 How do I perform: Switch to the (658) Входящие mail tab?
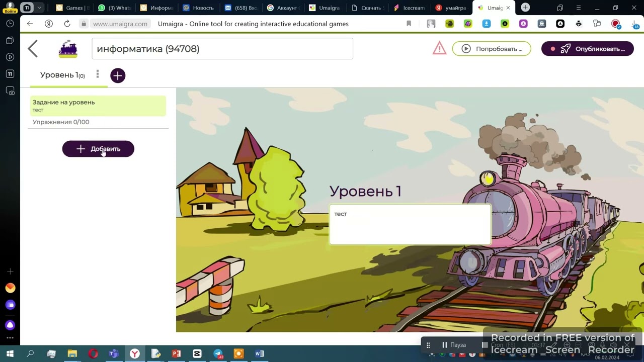242,8
